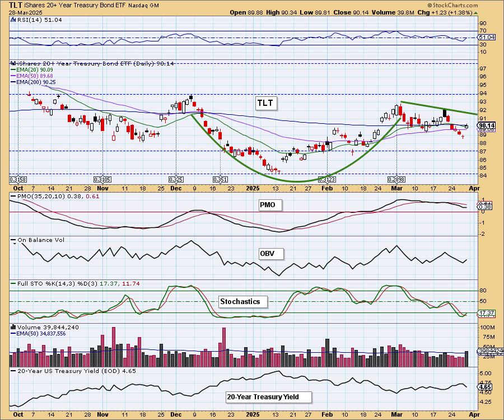Click the PMO annotation box
Screen dimensions: 504x420
pos(270,205)
